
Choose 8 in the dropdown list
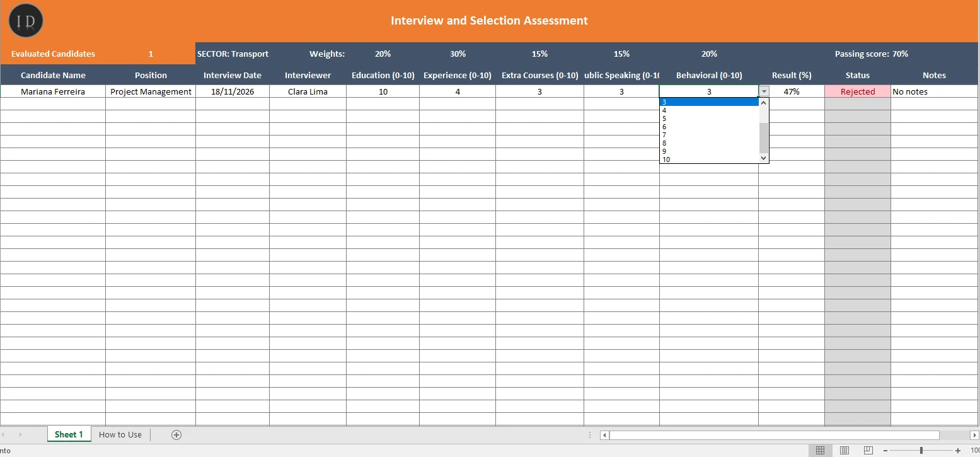[x=709, y=143]
